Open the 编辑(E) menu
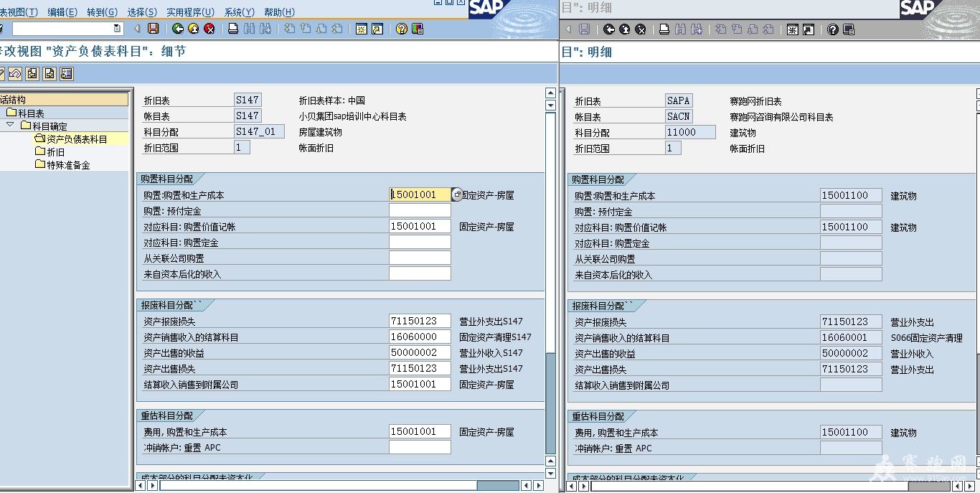 click(x=62, y=12)
